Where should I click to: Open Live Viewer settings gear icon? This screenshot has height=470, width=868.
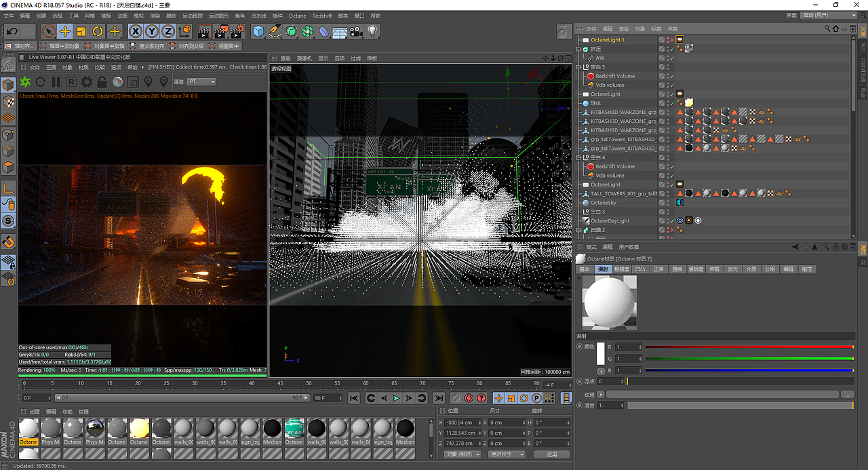tap(86, 82)
